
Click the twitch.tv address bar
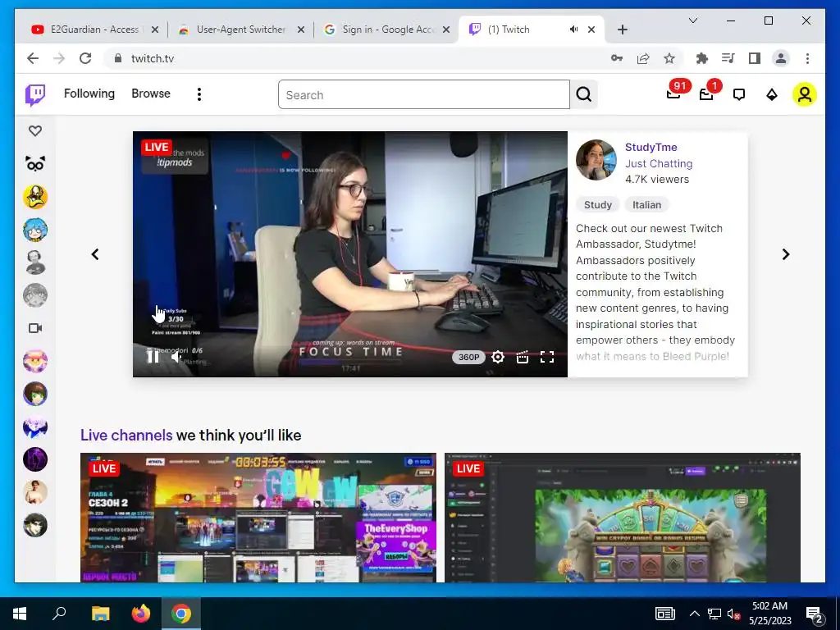click(x=354, y=58)
